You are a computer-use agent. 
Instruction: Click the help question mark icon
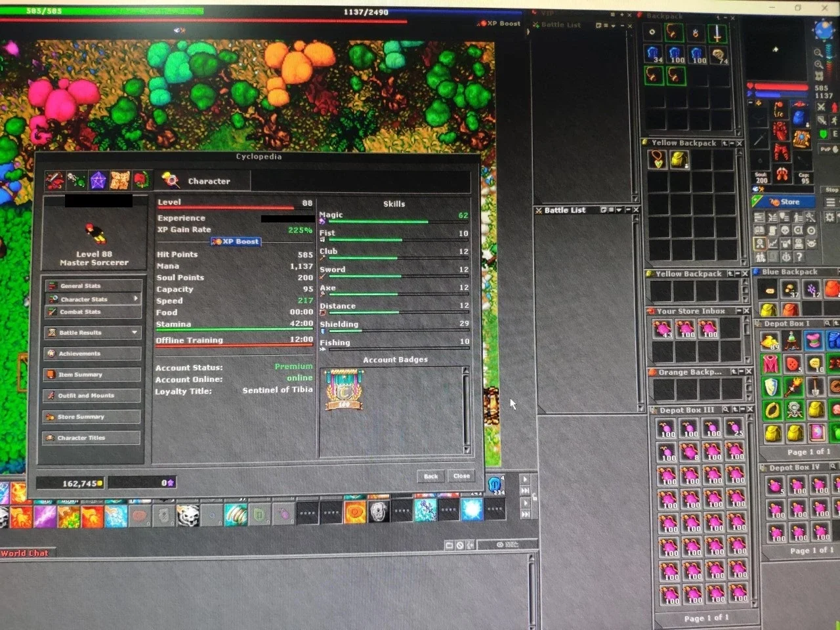point(799,257)
